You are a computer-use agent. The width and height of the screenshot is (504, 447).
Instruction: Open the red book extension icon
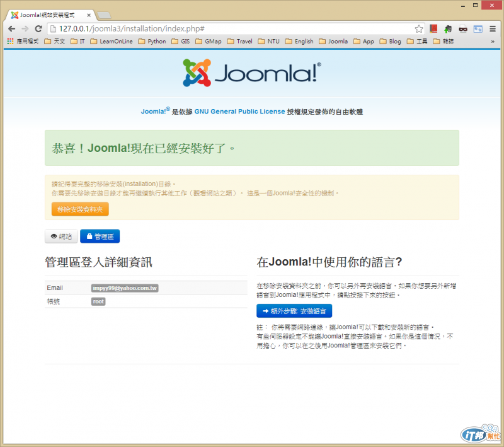[x=433, y=28]
